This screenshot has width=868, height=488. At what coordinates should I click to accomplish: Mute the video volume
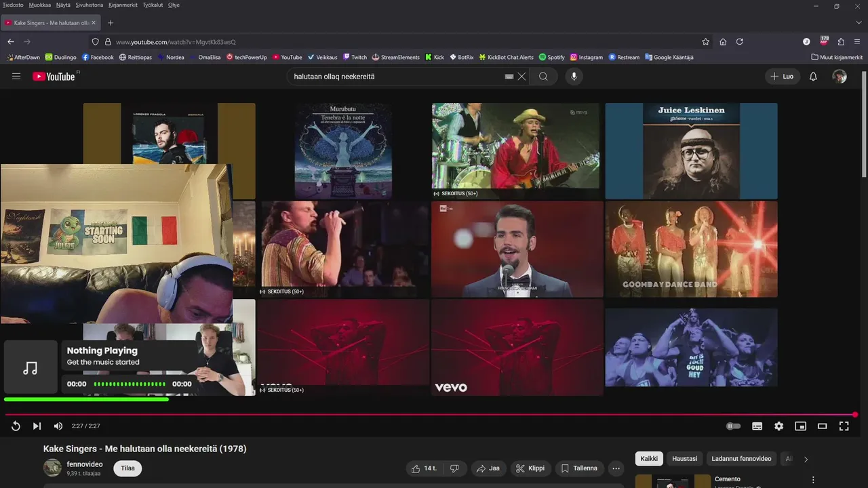click(58, 426)
